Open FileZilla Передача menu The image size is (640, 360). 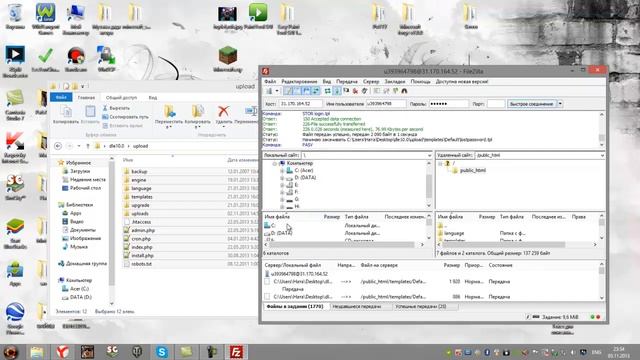click(347, 82)
